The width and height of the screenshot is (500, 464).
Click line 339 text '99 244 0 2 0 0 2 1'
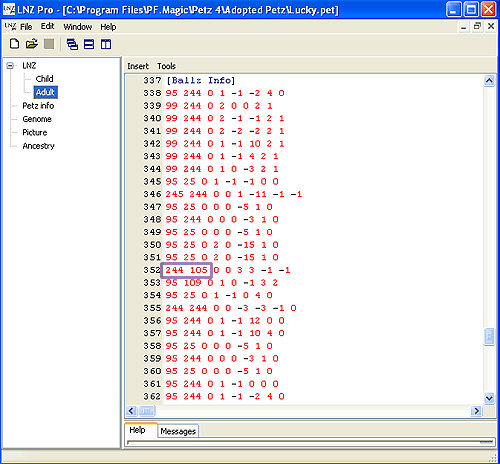[219, 106]
